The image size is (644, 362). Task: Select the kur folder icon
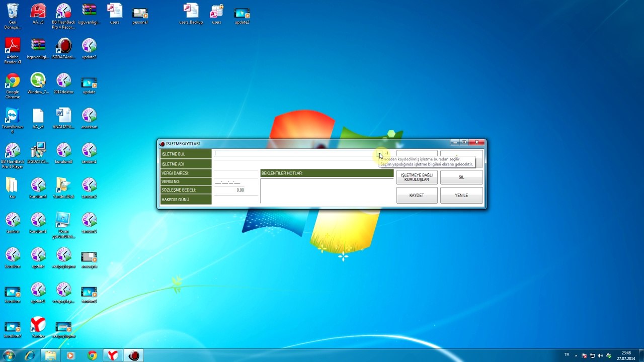(x=13, y=188)
